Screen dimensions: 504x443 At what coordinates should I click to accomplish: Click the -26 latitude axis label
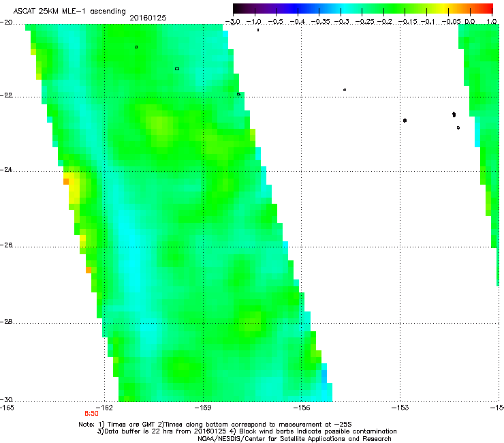[x=6, y=245]
